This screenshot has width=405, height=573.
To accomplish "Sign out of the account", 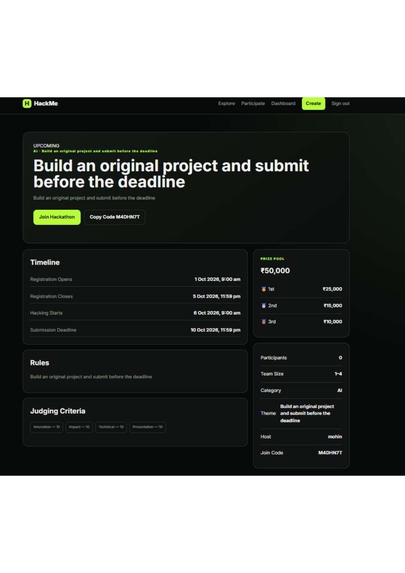I will [x=340, y=103].
